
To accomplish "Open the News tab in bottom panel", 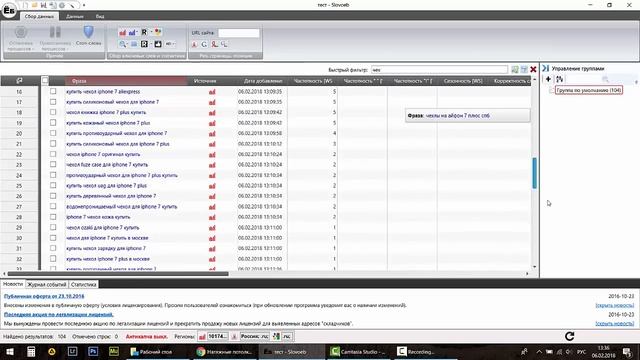I will pyautogui.click(x=13, y=284).
